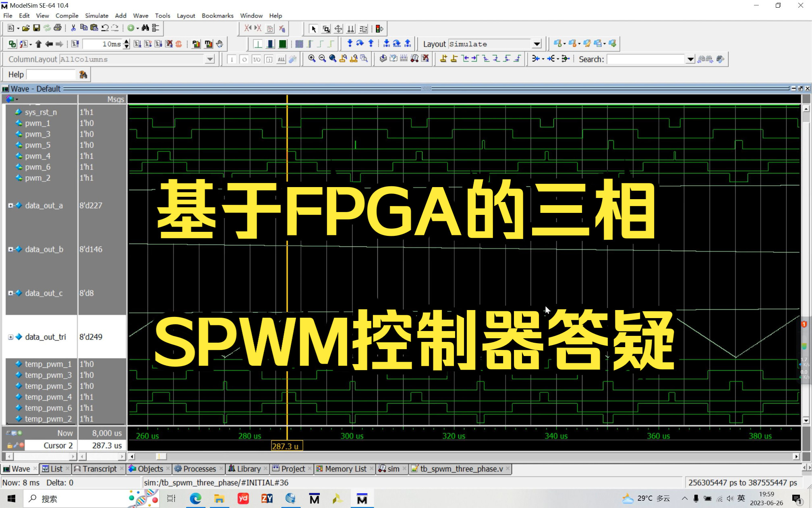This screenshot has height=508, width=812.
Task: Click the 287.3 u cursor time marker
Action: tap(287, 446)
